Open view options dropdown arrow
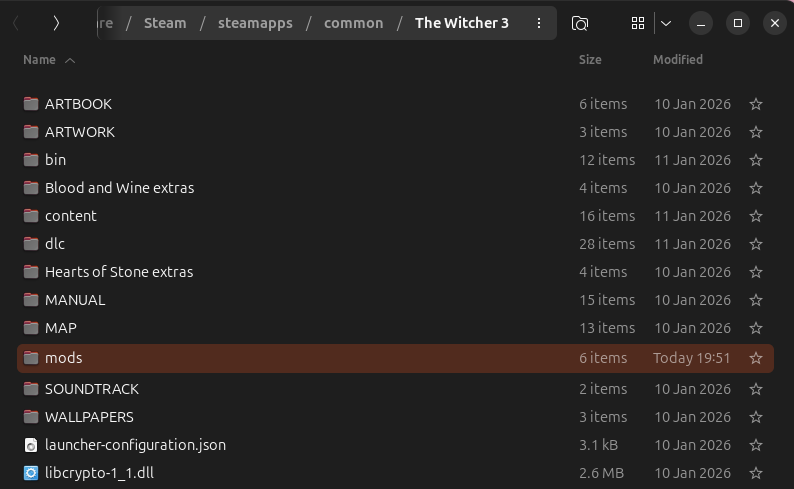Viewport: 794px width, 489px height. point(666,23)
